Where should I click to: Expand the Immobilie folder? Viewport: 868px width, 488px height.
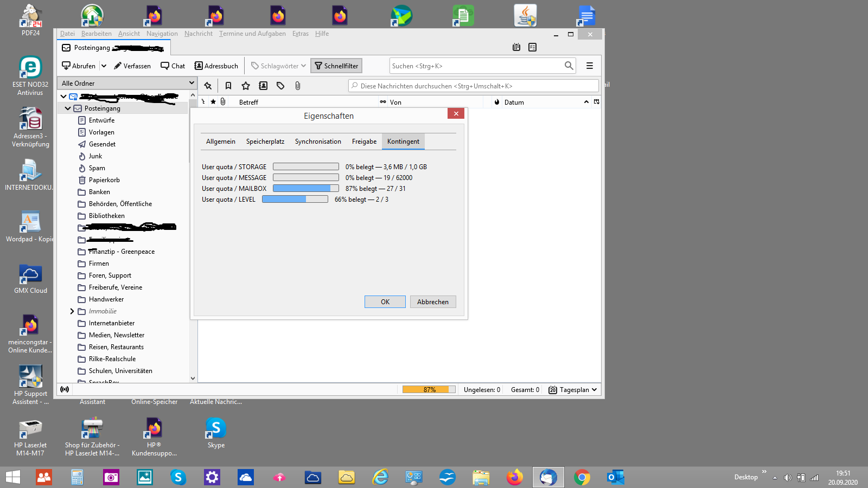pos(72,311)
